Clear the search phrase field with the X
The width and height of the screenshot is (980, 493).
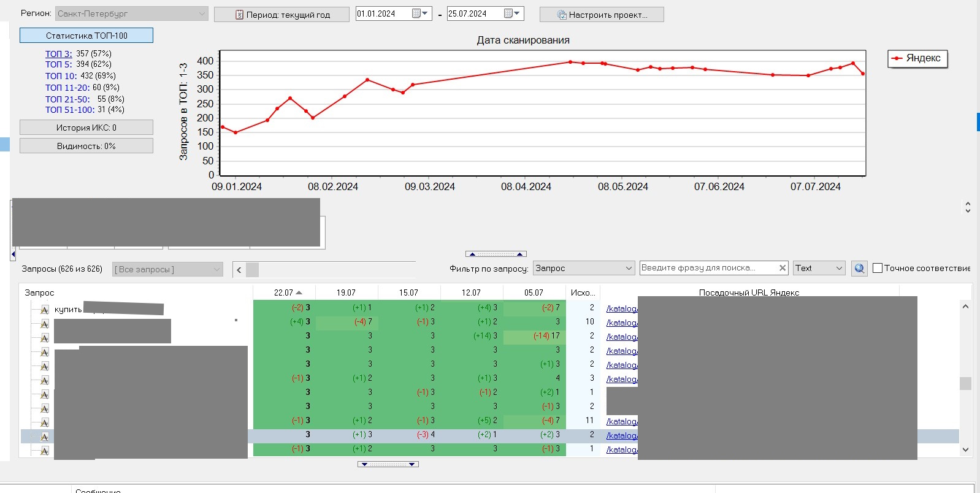point(783,268)
